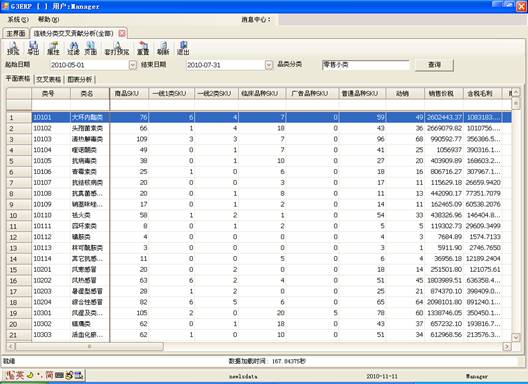Click the 7684.89 sales value in row 12

tap(450, 237)
